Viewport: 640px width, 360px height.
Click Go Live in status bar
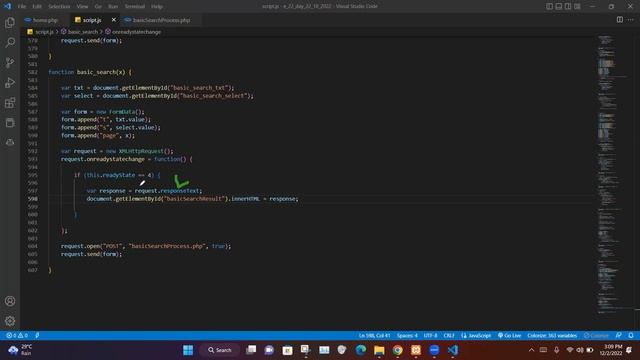click(509, 336)
